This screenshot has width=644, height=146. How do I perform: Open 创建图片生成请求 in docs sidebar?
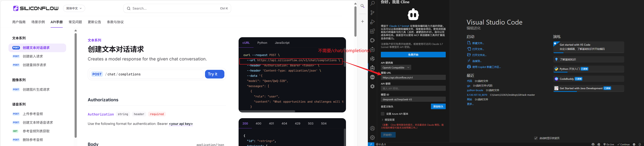coord(36,90)
